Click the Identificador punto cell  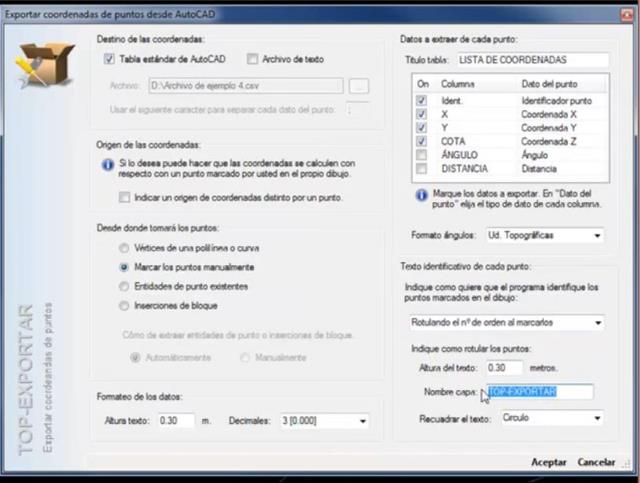coord(556,100)
